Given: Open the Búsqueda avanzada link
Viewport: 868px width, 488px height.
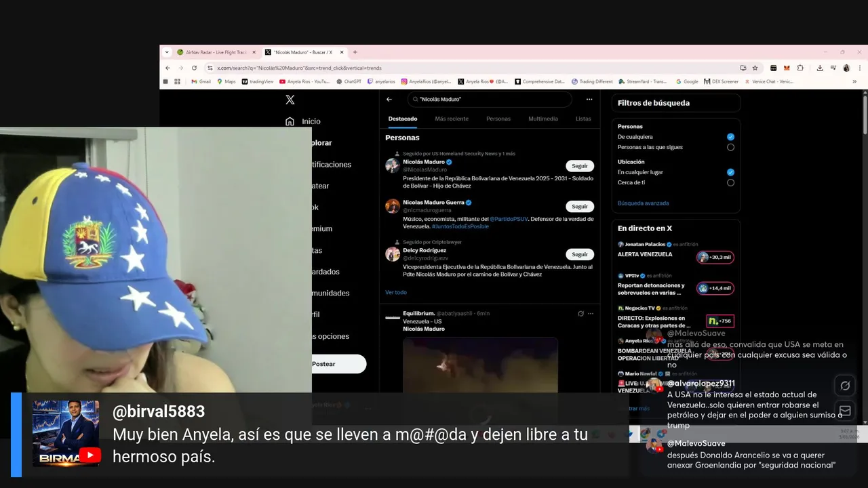Looking at the screenshot, I should click(643, 203).
